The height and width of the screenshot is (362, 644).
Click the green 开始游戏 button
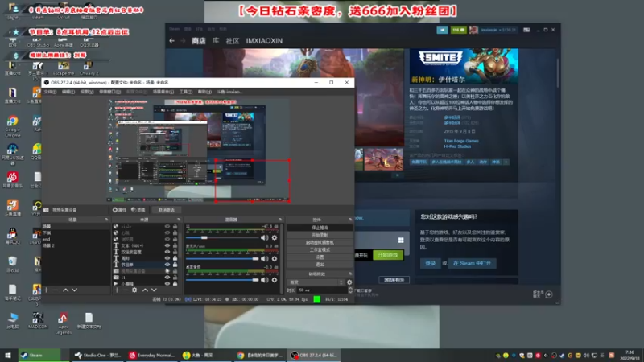(x=388, y=255)
